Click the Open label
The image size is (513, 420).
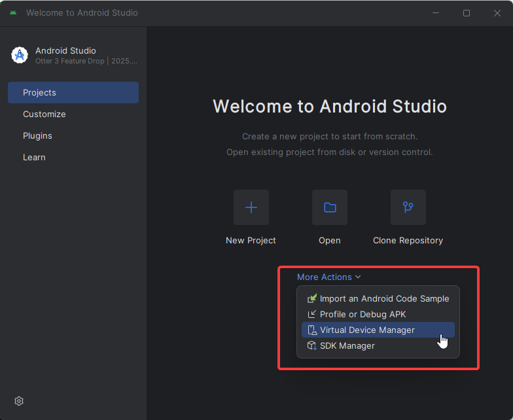point(330,241)
